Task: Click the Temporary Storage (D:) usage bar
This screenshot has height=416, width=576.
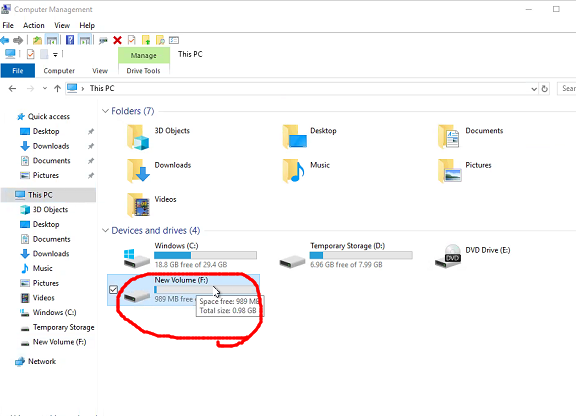Action: tap(361, 255)
